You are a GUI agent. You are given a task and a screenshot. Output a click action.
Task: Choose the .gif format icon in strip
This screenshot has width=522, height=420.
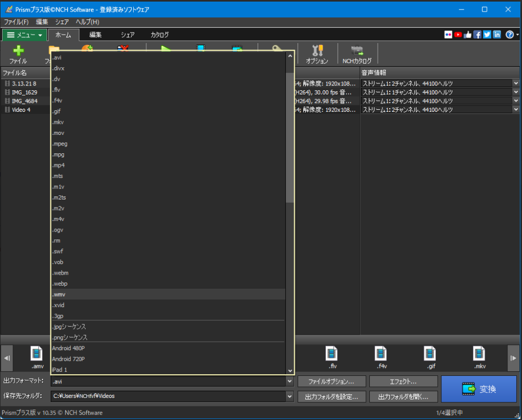pyautogui.click(x=430, y=358)
